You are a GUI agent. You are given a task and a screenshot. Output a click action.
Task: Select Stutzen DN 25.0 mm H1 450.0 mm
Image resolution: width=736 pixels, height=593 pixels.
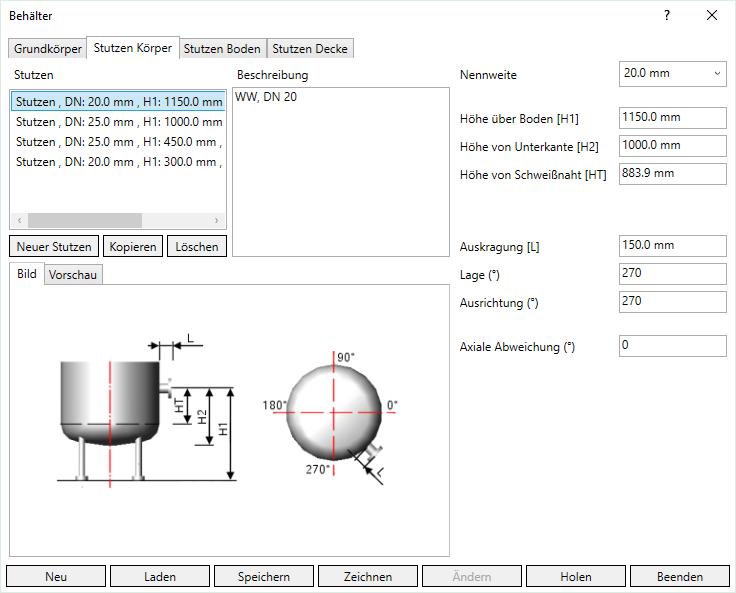click(x=118, y=142)
